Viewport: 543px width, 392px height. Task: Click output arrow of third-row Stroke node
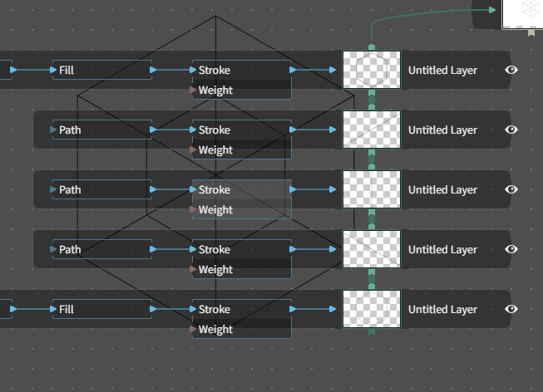click(293, 189)
